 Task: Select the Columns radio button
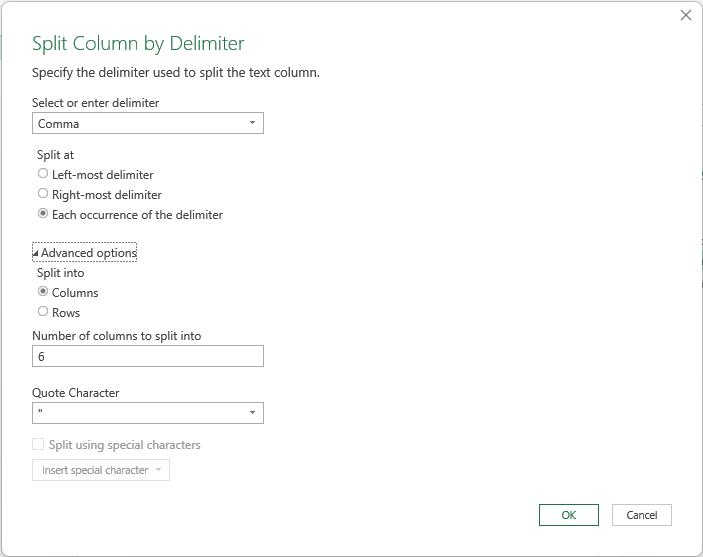point(43,292)
